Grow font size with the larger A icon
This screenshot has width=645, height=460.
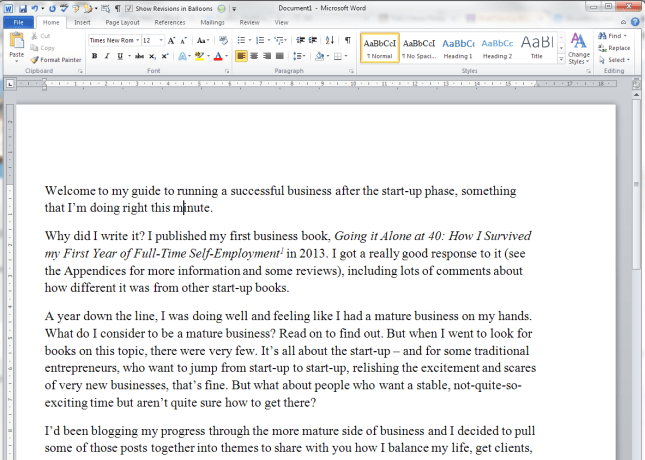(x=172, y=40)
